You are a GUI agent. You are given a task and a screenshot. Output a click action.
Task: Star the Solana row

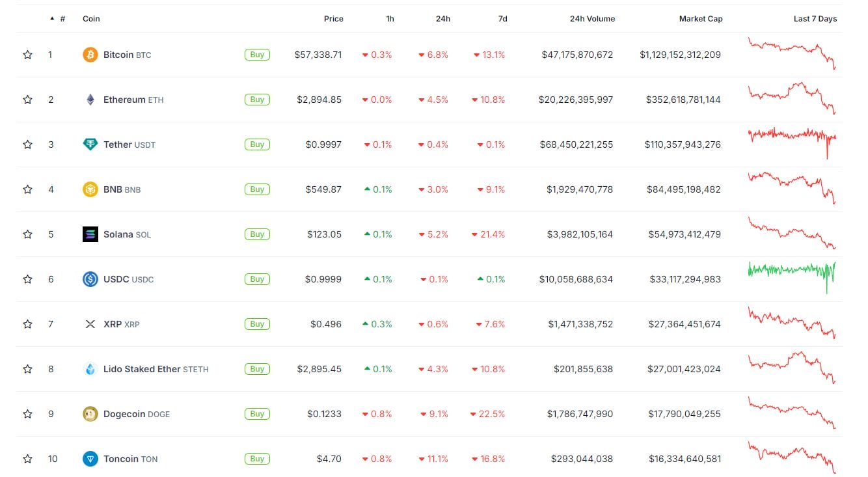pyautogui.click(x=27, y=234)
